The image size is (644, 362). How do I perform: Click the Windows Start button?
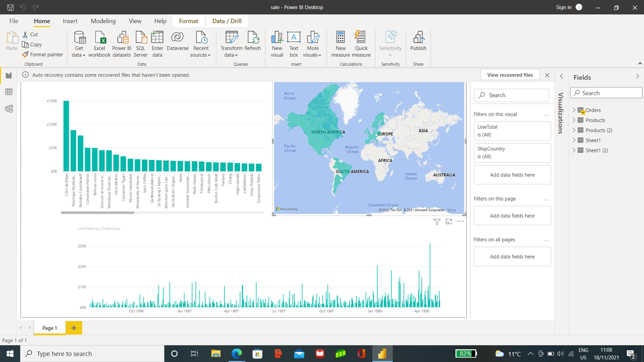pos(10,353)
